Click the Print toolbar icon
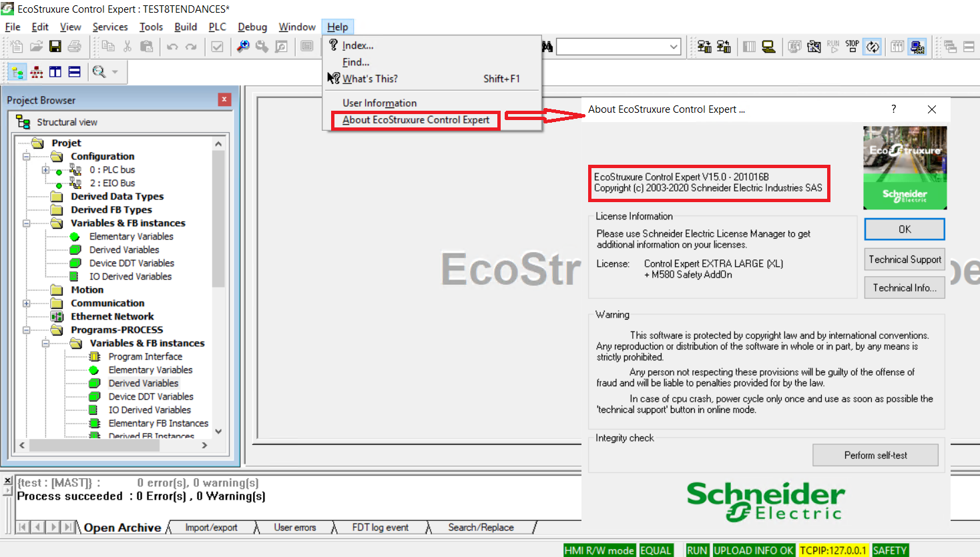 [75, 46]
